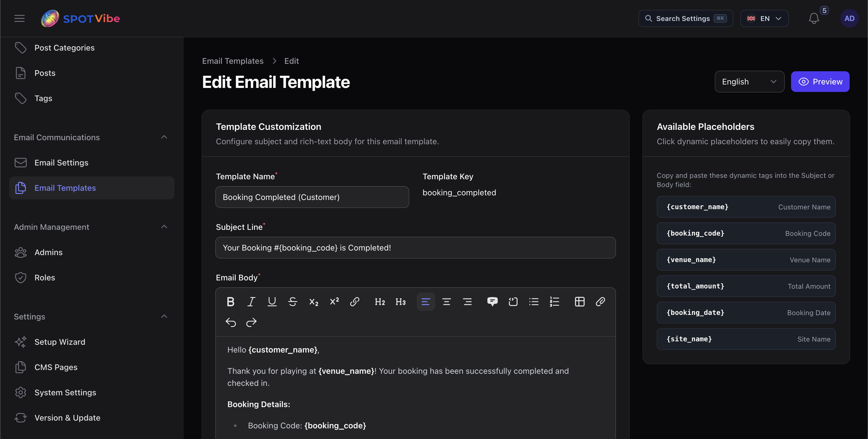Open the hamburger sidebar menu
This screenshot has width=868, height=439.
pyautogui.click(x=20, y=18)
